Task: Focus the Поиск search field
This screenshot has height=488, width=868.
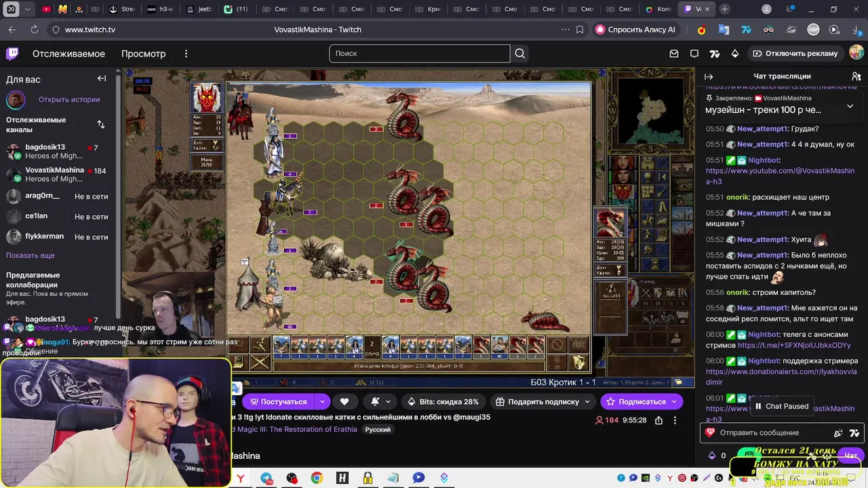Action: click(x=420, y=54)
